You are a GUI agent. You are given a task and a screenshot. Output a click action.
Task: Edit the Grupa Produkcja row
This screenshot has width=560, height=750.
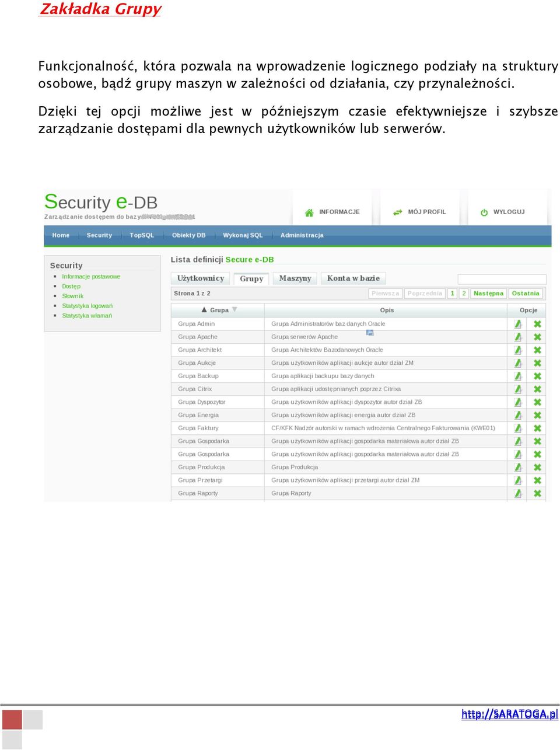[517, 468]
